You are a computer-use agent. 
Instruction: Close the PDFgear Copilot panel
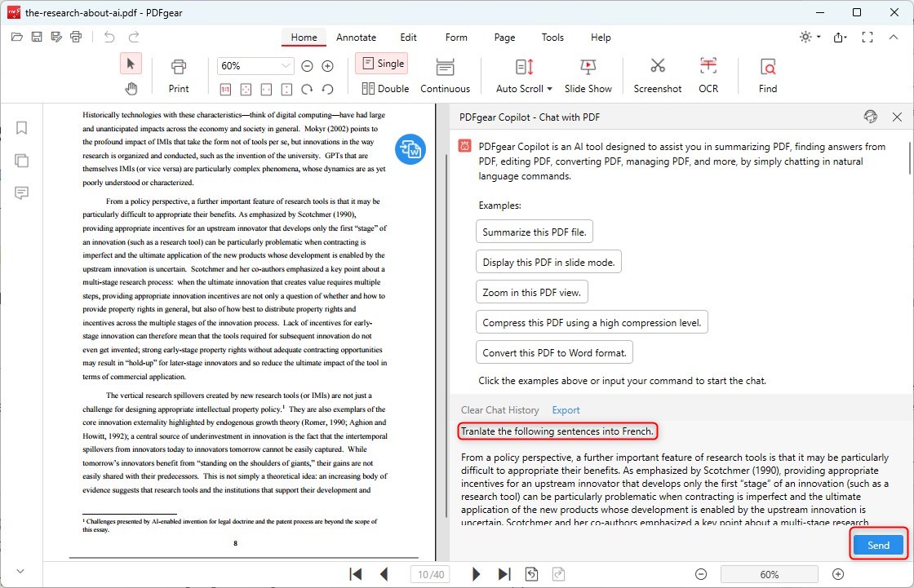click(897, 117)
